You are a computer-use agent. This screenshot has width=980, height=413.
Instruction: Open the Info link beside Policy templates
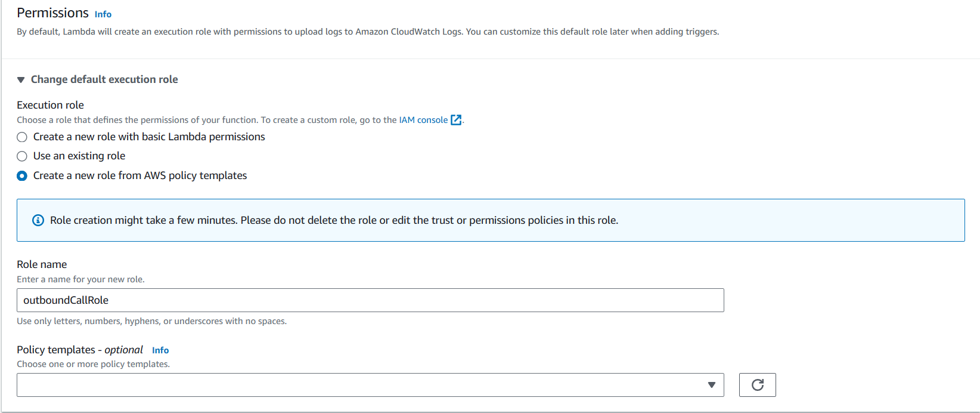click(160, 350)
